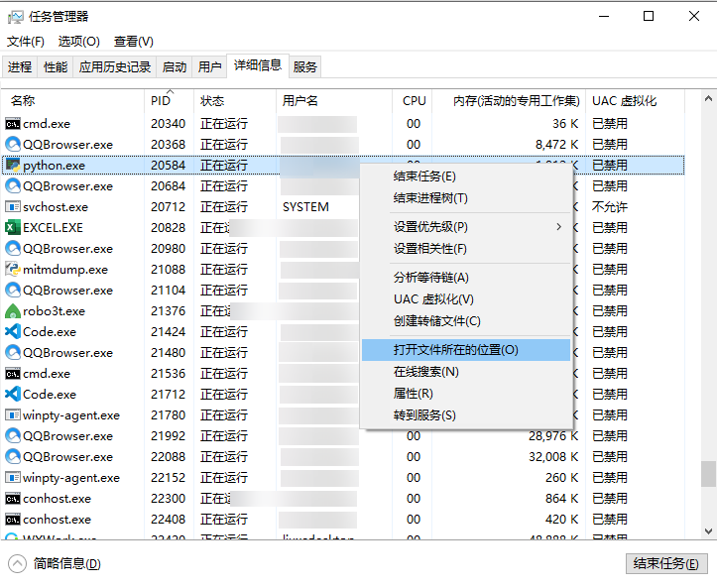Image resolution: width=717 pixels, height=588 pixels.
Task: Click the cmd.exe icon for PID 20340
Action: coord(13,124)
